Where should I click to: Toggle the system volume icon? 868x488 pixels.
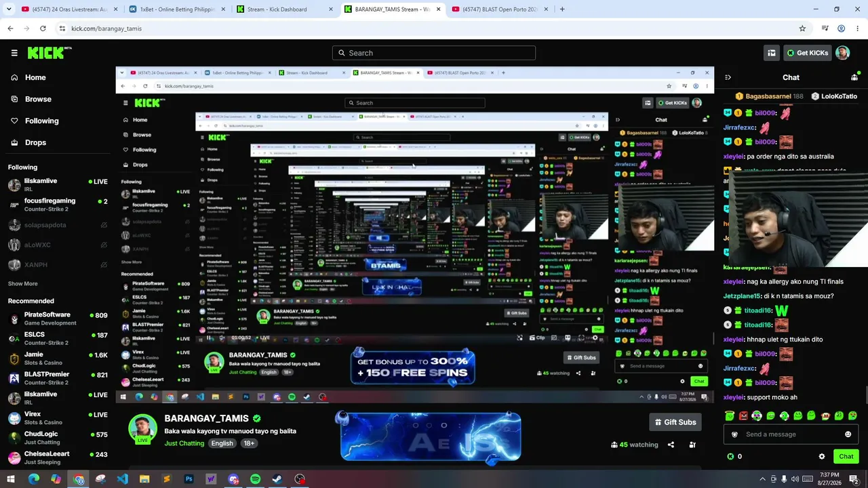[x=795, y=479]
